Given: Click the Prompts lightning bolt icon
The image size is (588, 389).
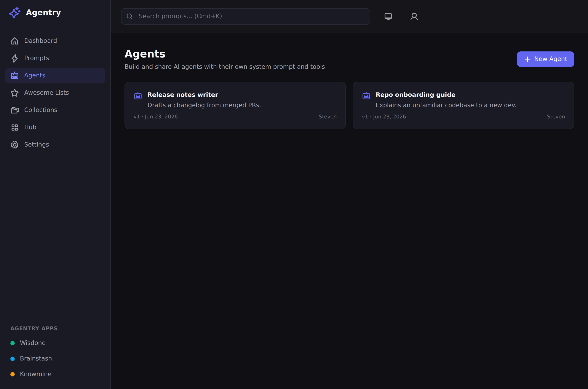Looking at the screenshot, I should 15,58.
